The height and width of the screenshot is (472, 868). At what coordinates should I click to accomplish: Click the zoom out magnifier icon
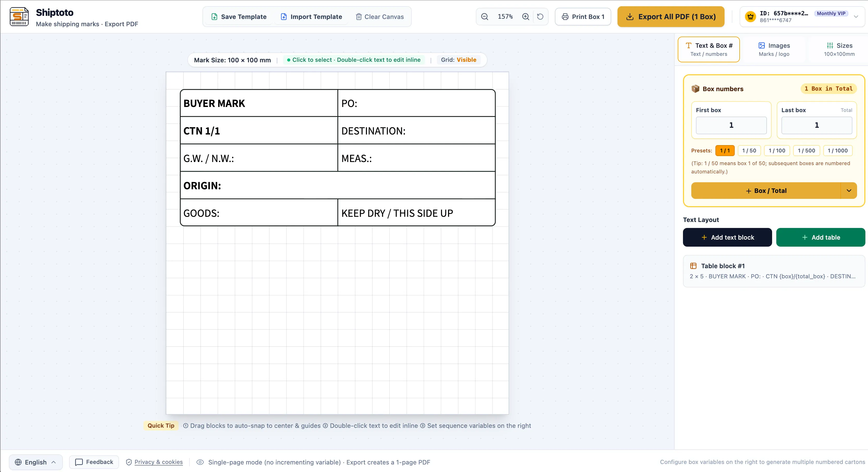pos(484,17)
